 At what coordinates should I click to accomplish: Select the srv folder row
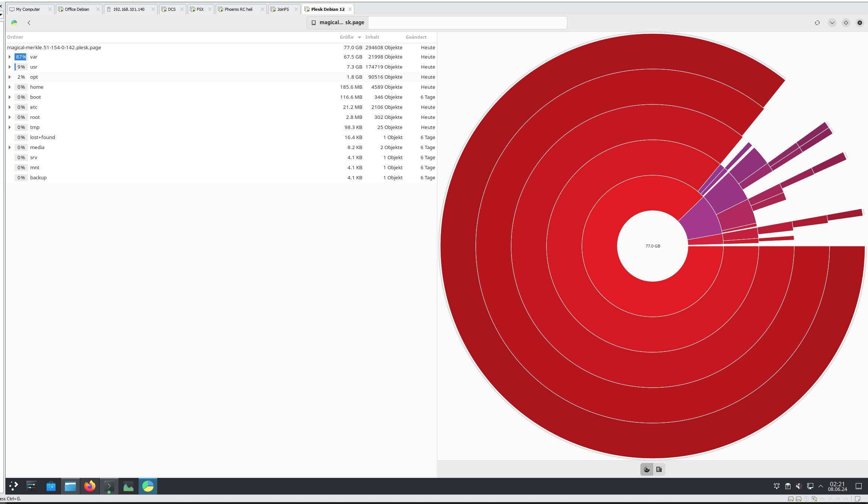point(221,158)
